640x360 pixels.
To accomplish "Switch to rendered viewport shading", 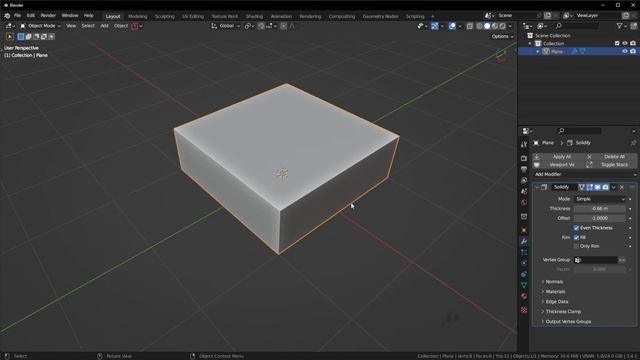I will pos(502,26).
